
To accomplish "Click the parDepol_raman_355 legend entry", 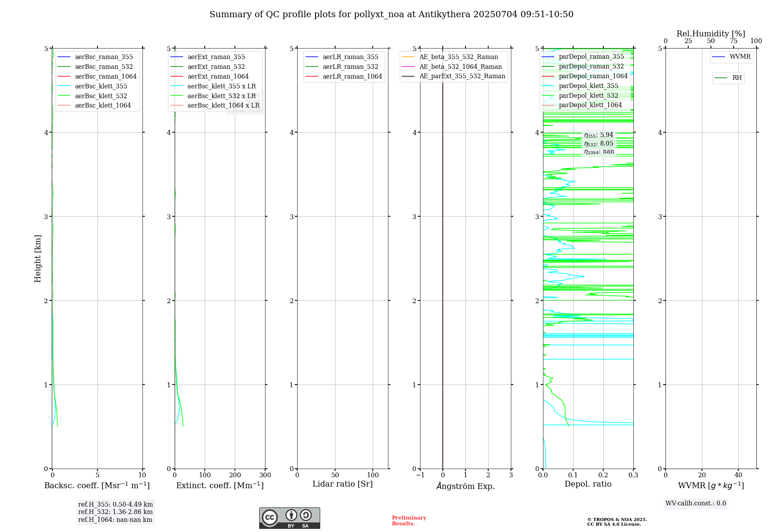I will (x=583, y=57).
